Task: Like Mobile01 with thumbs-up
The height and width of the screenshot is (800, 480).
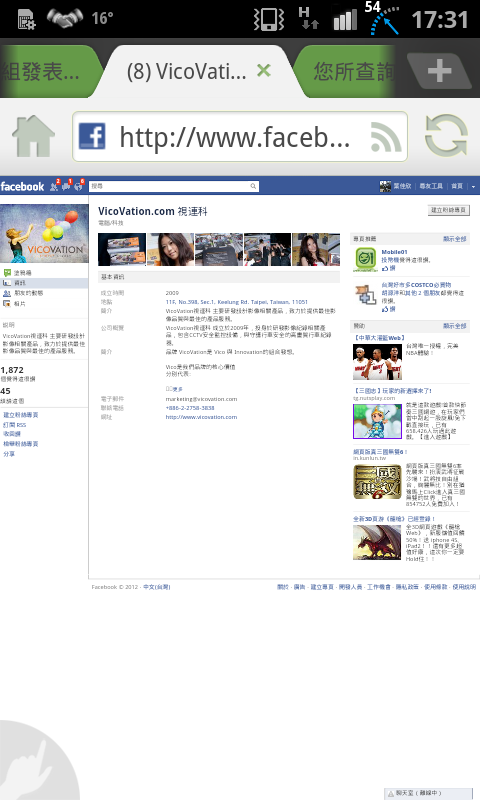Action: (x=388, y=268)
